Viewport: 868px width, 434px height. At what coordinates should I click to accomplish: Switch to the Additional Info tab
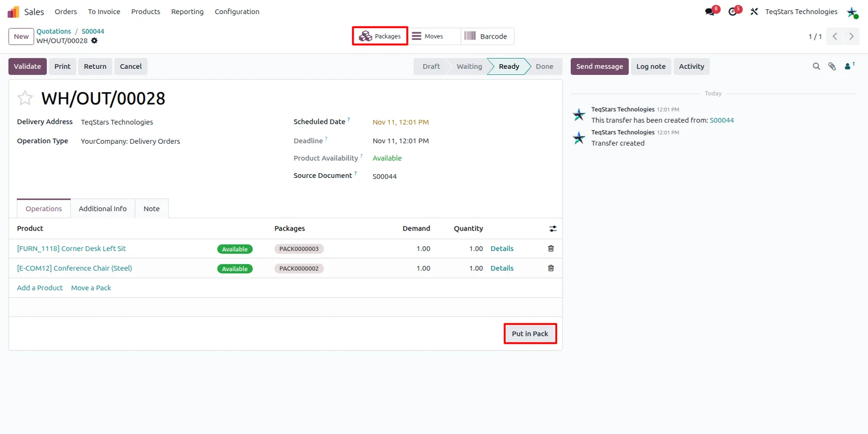pyautogui.click(x=103, y=209)
